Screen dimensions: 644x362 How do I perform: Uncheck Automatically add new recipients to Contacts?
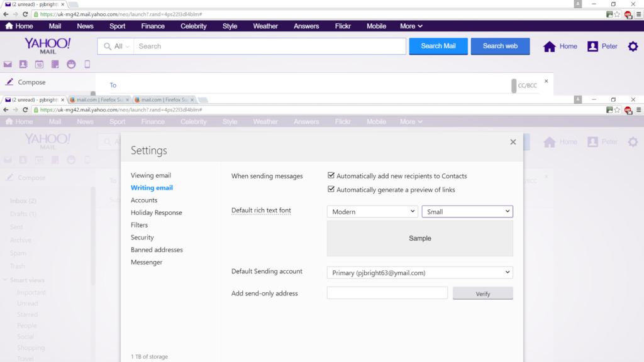coord(331,176)
